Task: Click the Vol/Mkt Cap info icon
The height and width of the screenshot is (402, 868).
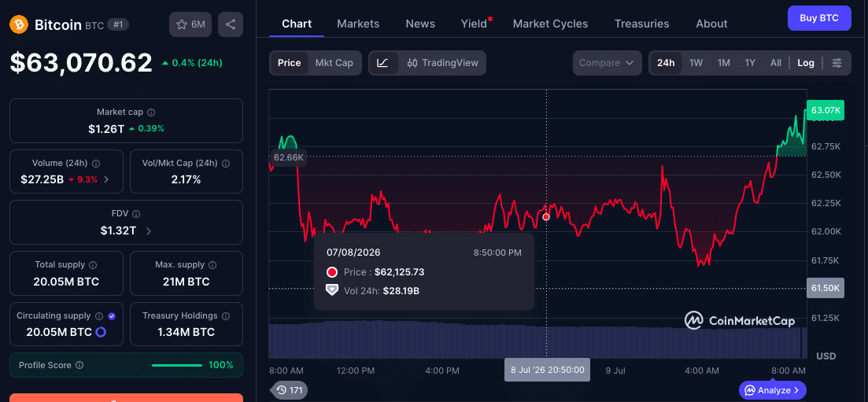Action: (x=225, y=164)
